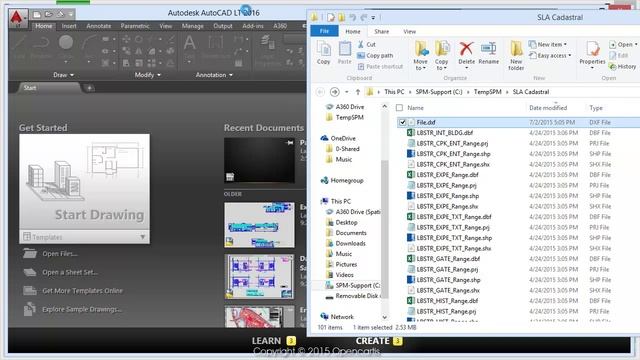Toggle the select-all checkbox beside Name

point(399,108)
